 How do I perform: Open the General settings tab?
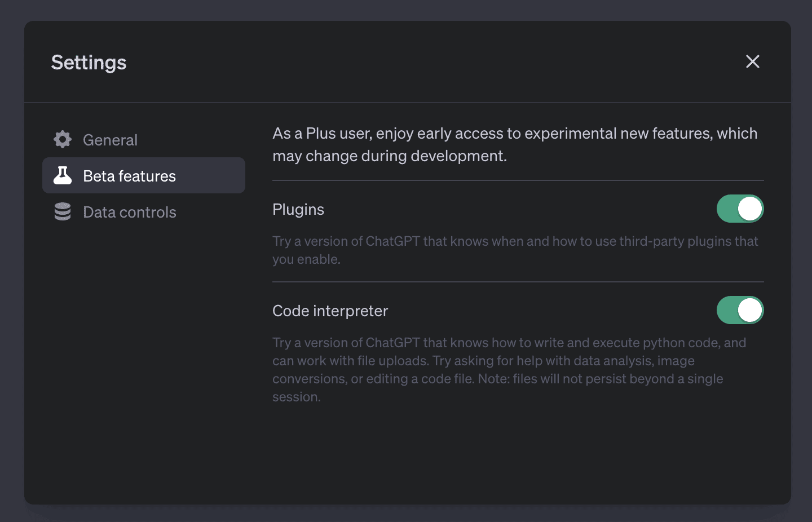[x=110, y=140]
